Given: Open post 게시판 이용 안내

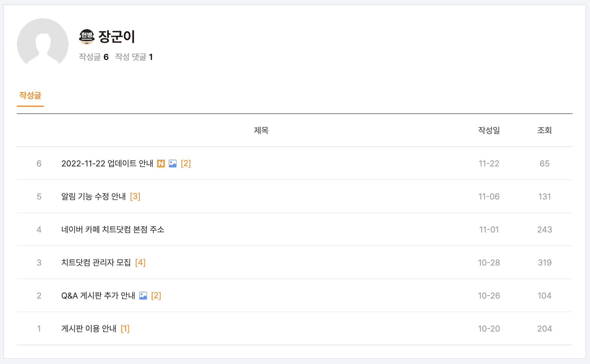Looking at the screenshot, I should click(x=89, y=329).
